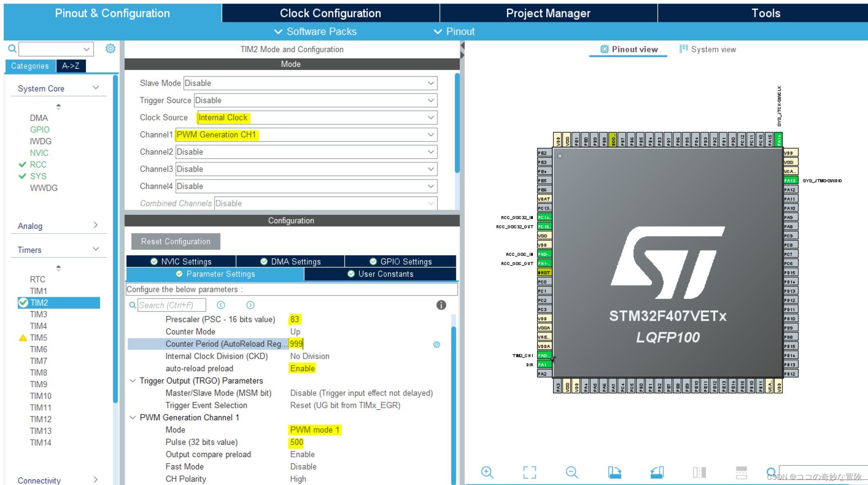Select the checked TIM2 timer entry
This screenshot has width=868, height=485.
click(x=39, y=303)
